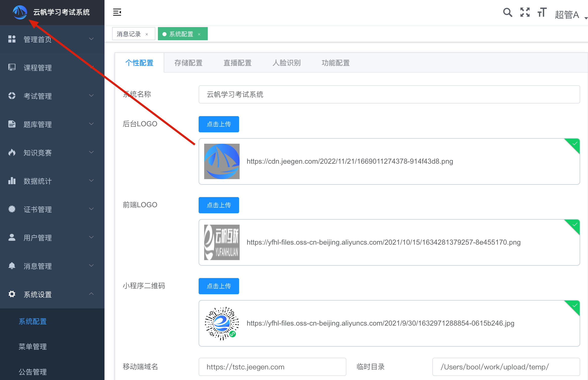Expand the 知识竞赛 menu chevron

(x=91, y=152)
